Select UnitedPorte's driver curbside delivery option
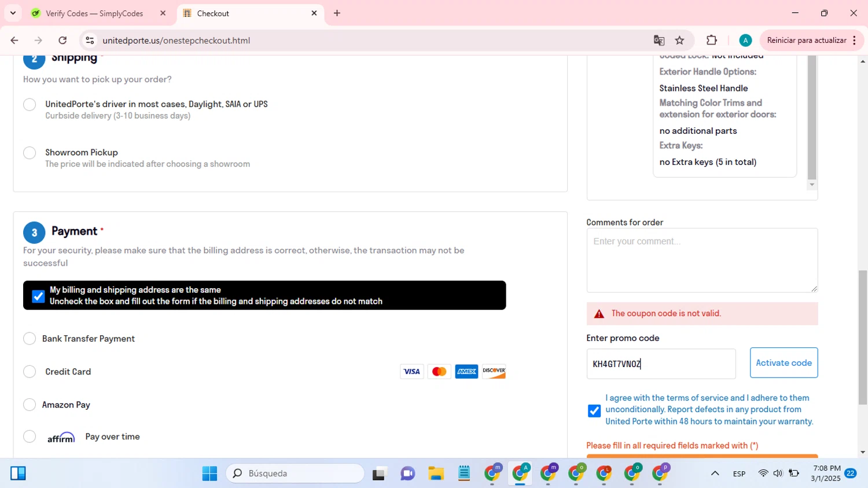Image resolution: width=868 pixels, height=488 pixels. 30,105
